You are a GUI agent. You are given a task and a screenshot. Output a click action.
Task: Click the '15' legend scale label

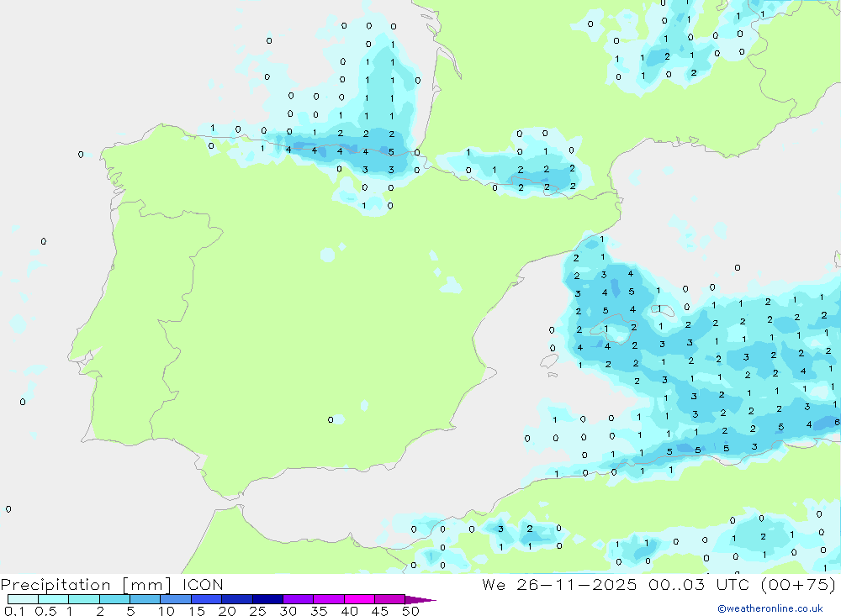coord(197,611)
